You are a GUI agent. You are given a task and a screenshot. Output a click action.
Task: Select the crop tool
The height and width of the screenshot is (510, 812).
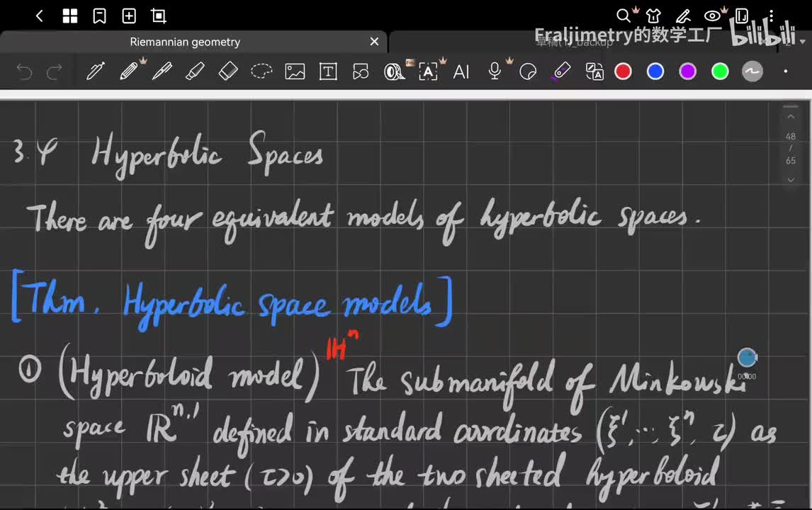(159, 16)
